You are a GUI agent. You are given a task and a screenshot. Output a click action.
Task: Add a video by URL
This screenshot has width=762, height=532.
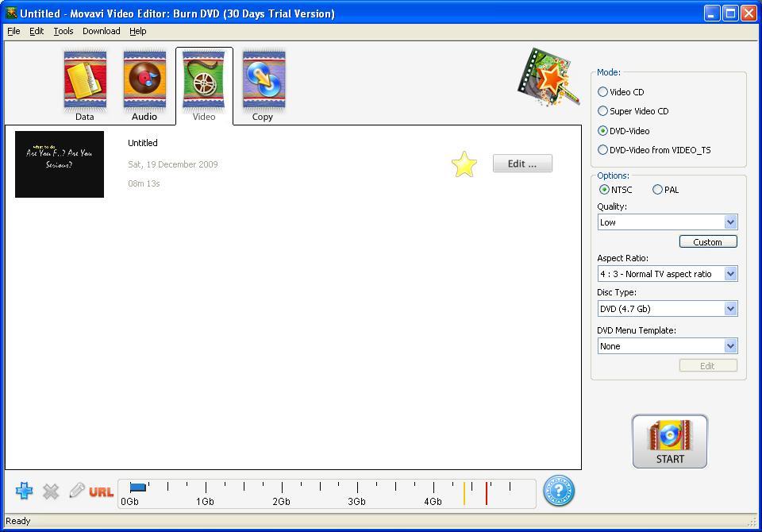[x=101, y=491]
